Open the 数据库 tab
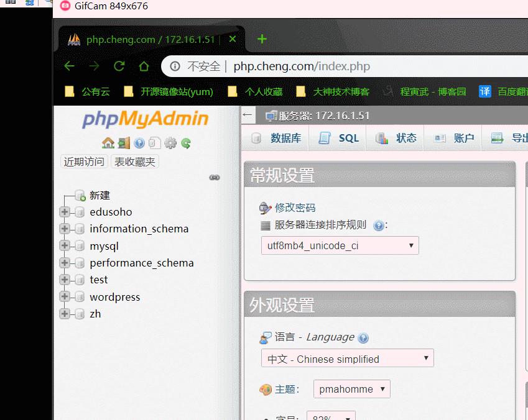The width and height of the screenshot is (528, 420). tap(276, 138)
